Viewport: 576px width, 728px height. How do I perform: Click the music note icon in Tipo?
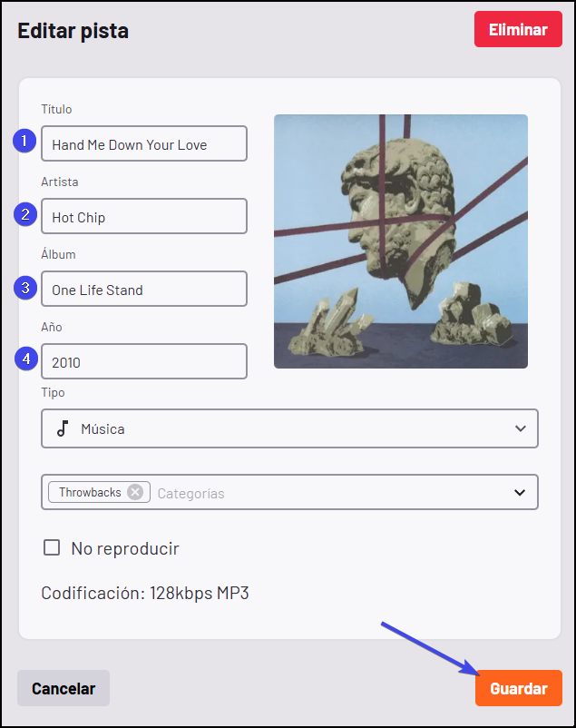point(63,428)
